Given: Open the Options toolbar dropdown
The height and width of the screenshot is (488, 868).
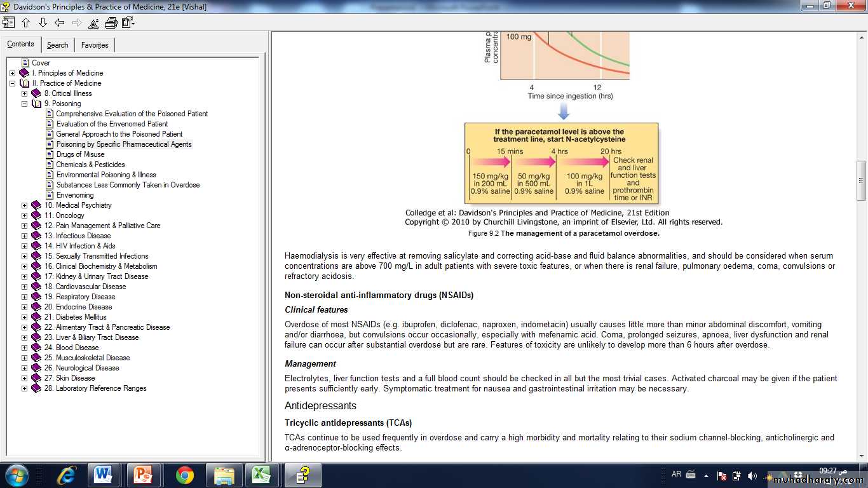Looking at the screenshot, I should [x=128, y=23].
